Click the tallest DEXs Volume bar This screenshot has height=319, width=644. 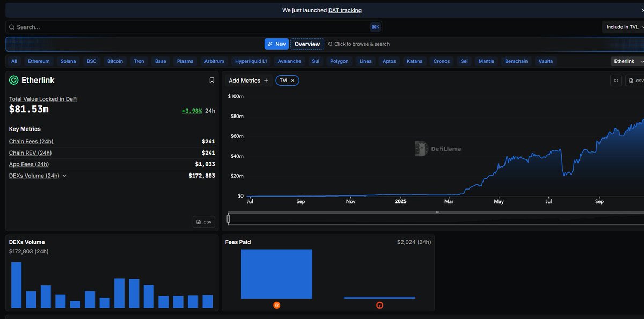(x=16, y=285)
